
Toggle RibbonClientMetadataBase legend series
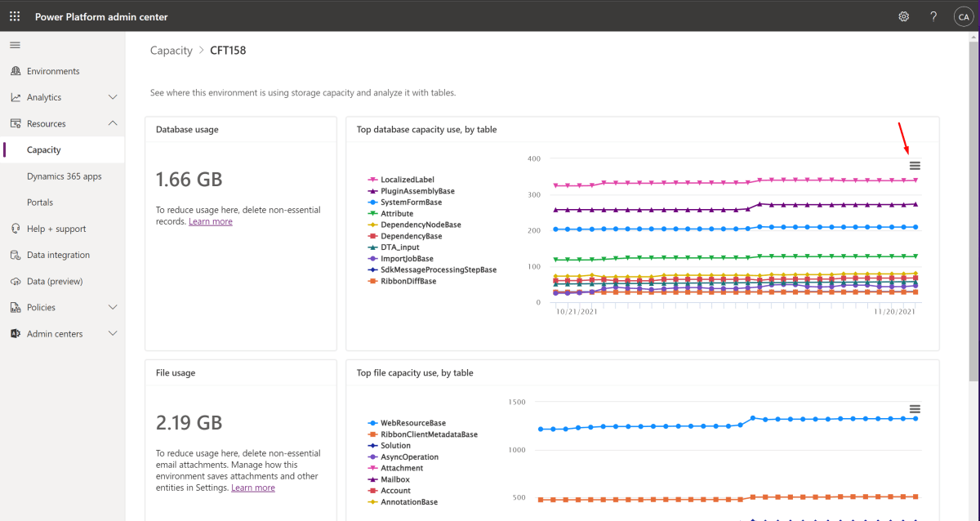422,434
